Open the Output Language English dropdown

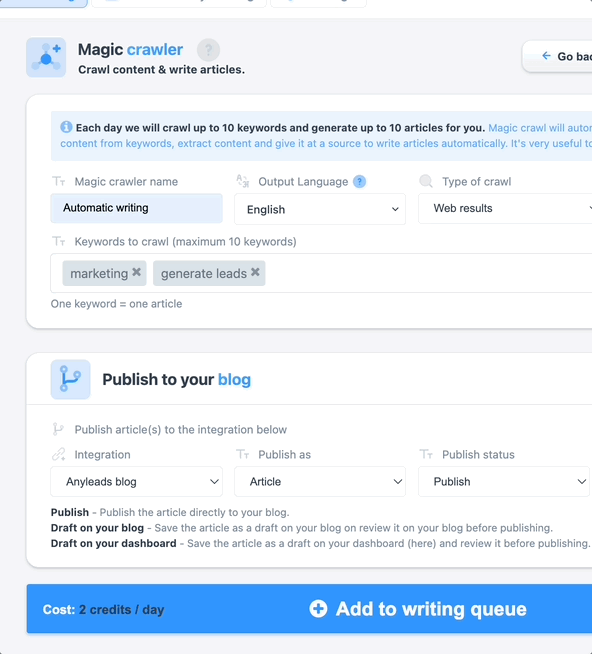(320, 209)
